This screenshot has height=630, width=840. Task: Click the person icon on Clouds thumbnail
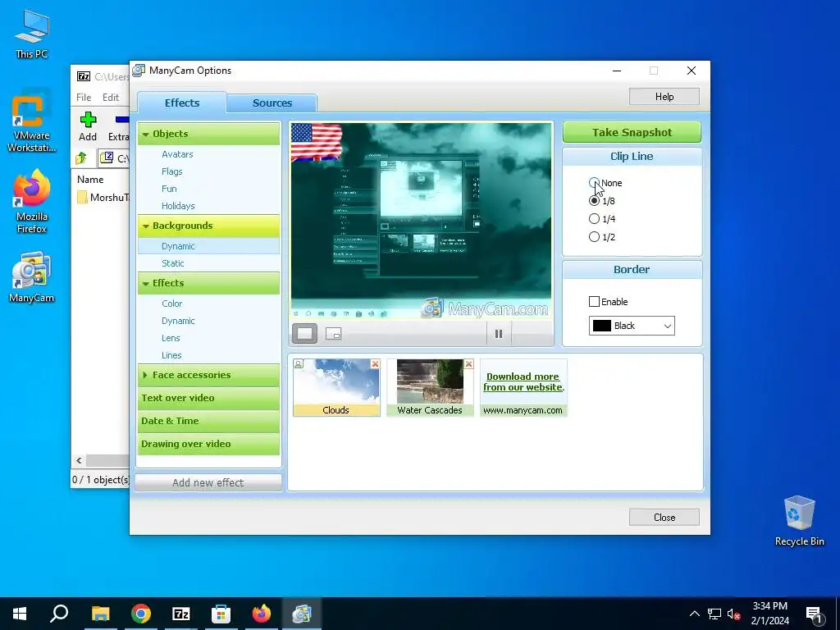click(299, 363)
